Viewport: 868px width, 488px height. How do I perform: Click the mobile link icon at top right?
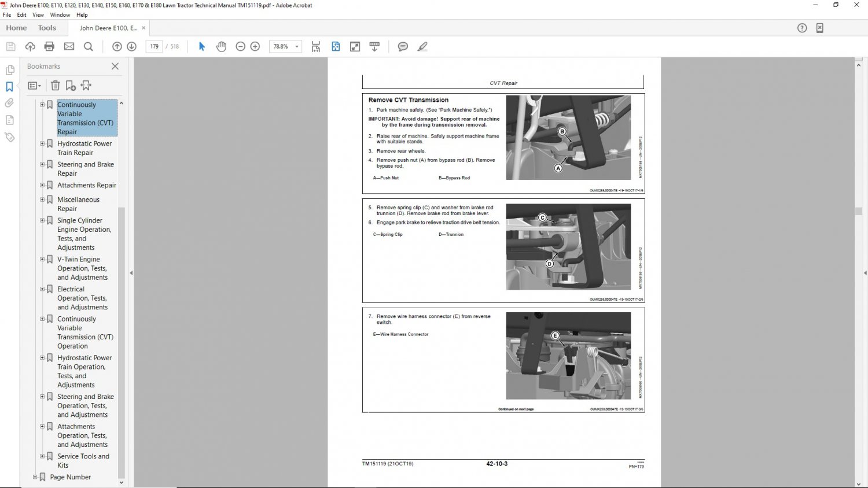pyautogui.click(x=820, y=28)
